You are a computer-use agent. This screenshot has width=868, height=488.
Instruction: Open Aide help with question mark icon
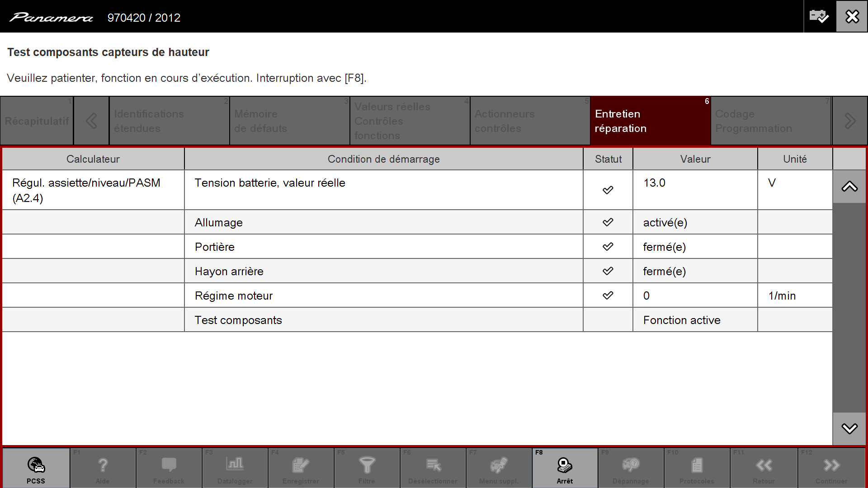[x=103, y=468]
